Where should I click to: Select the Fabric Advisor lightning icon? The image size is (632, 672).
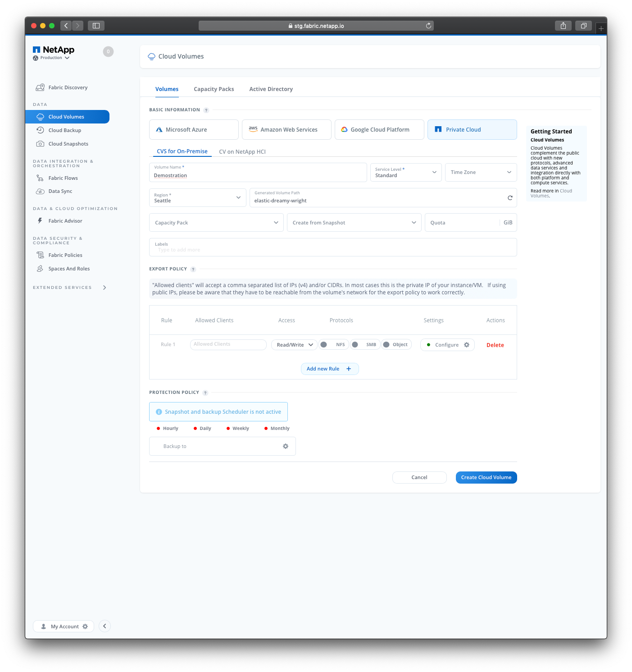tap(40, 220)
